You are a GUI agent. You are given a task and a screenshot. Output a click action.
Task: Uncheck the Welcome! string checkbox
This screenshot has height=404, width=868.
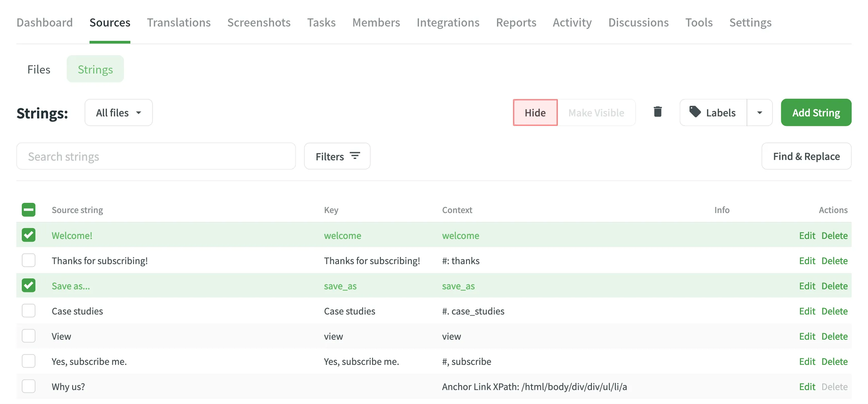pyautogui.click(x=29, y=235)
